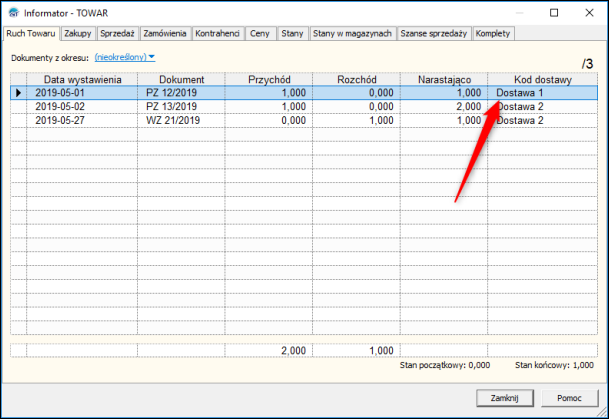
Task: Click the Narastająco column header
Action: [444, 80]
